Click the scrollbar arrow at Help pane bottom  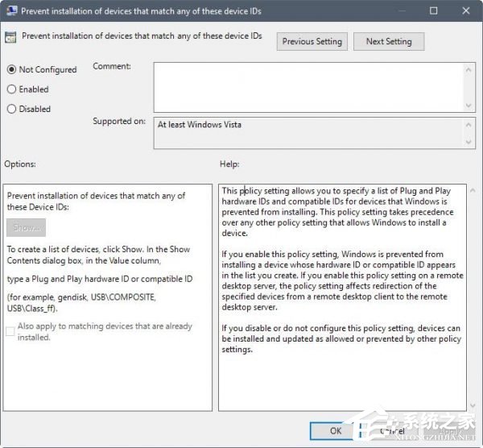click(x=471, y=405)
